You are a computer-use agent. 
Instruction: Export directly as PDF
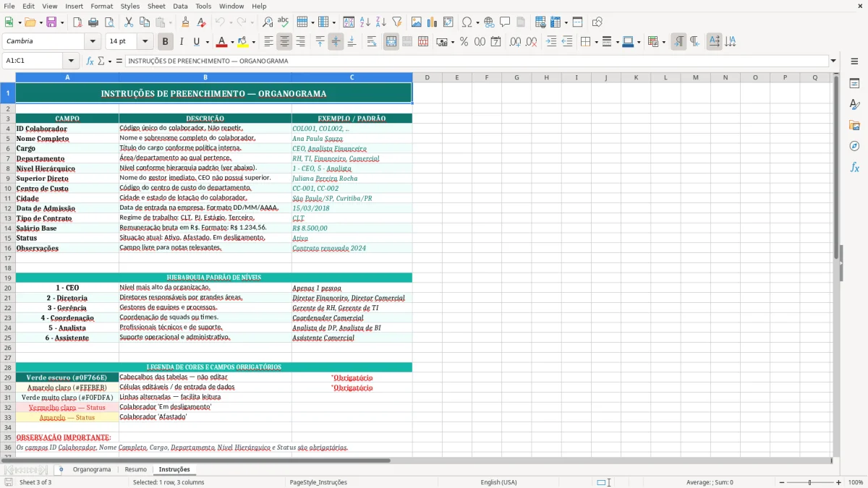coord(77,22)
